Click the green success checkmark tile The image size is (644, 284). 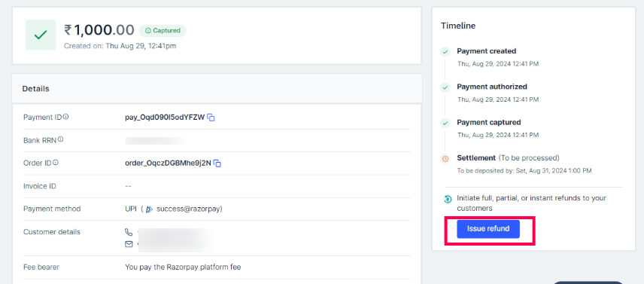click(41, 35)
